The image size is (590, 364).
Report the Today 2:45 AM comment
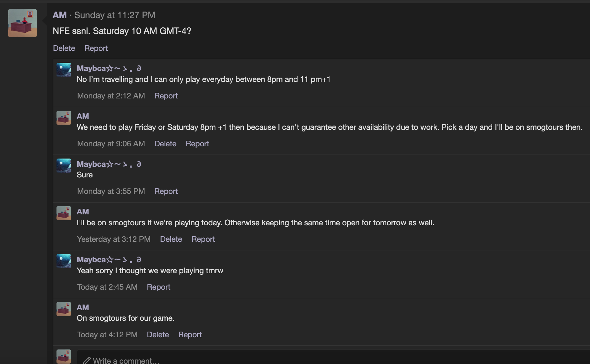[x=159, y=287]
